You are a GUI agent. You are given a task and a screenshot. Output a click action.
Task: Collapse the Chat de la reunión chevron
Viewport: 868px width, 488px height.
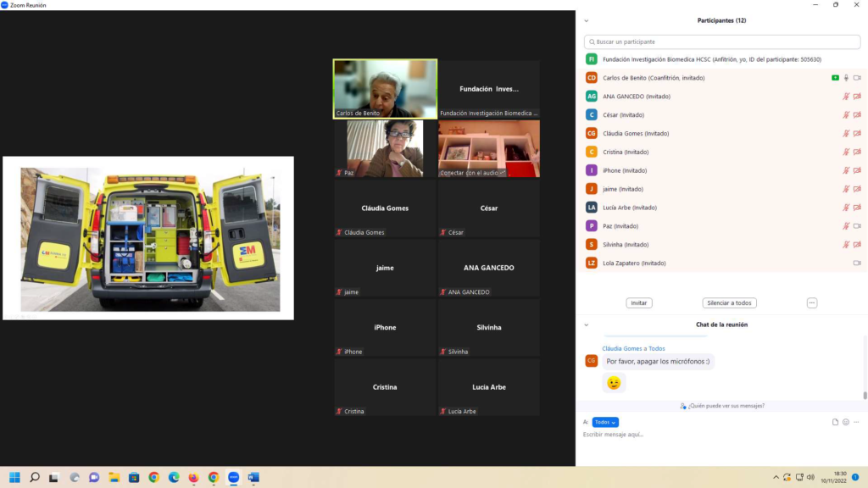click(x=587, y=325)
